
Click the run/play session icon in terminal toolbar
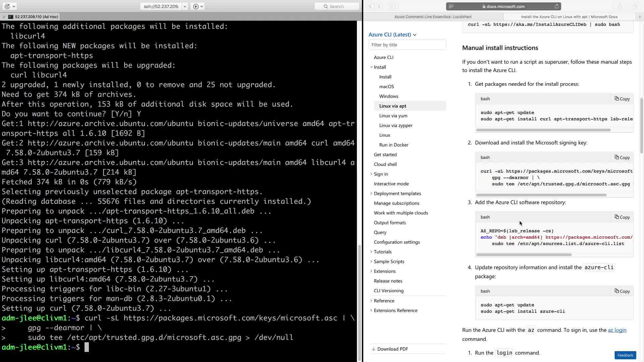click(196, 6)
